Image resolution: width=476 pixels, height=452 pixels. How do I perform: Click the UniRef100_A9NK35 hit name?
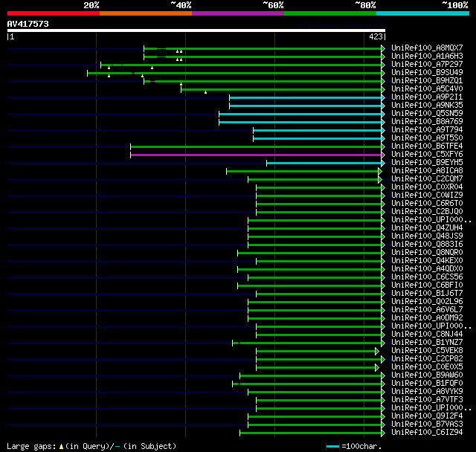click(427, 106)
